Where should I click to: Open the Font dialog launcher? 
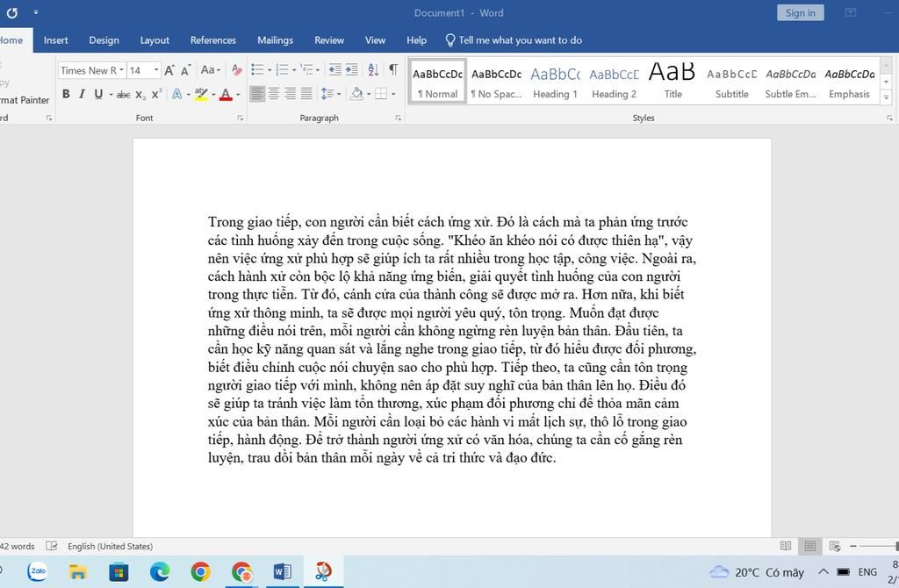pos(241,118)
